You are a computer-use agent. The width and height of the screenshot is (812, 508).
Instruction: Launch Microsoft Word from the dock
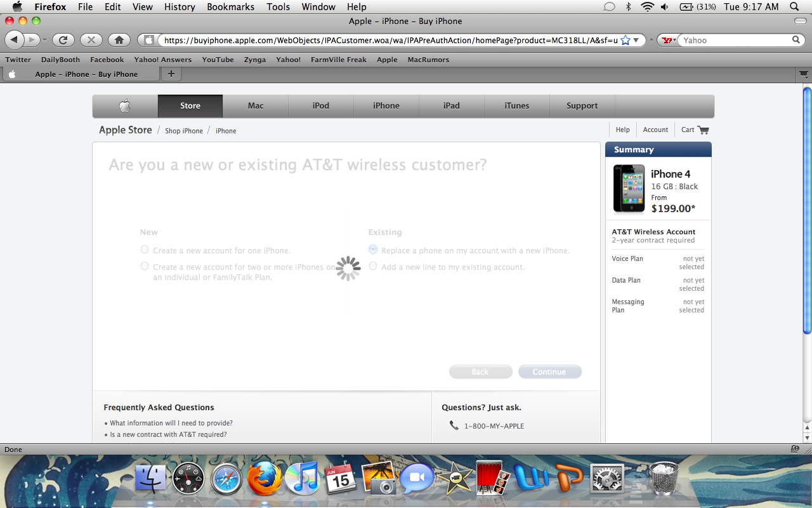(530, 478)
